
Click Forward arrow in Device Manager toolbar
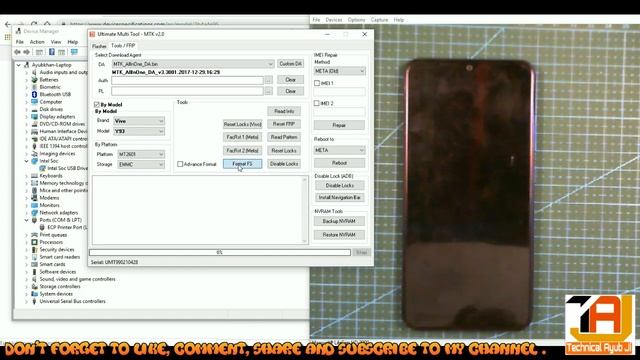coord(27,52)
